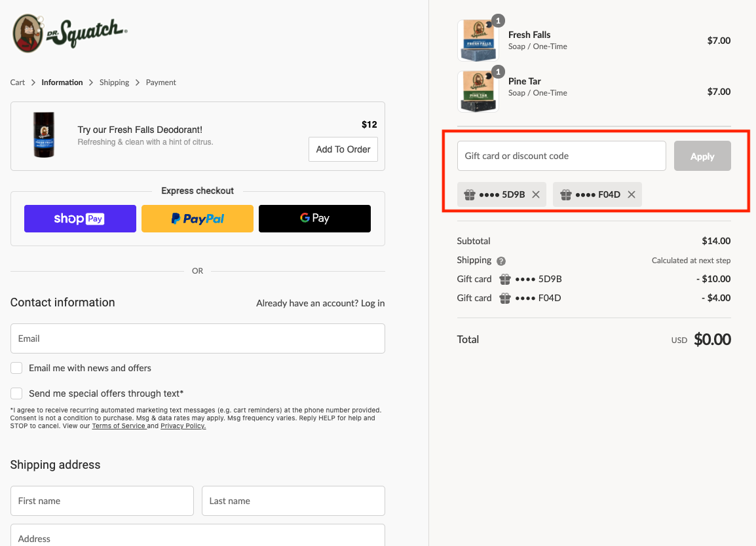Select the Payment breadcrumb step

161,82
